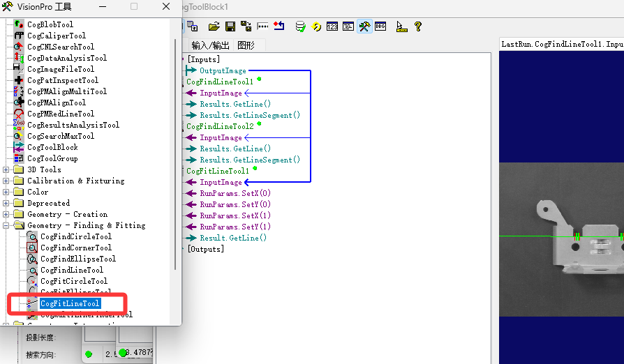Switch to the 图形 tab
This screenshot has height=364, width=624.
tap(246, 45)
